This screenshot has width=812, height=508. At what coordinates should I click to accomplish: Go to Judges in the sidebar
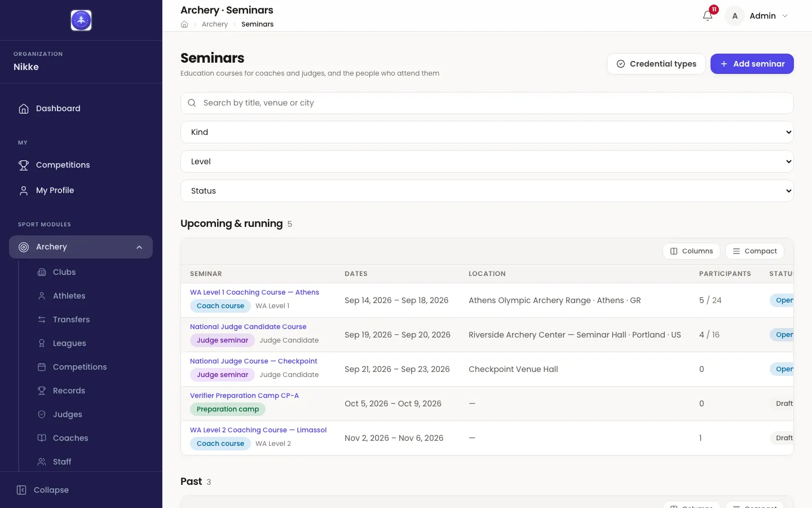pyautogui.click(x=68, y=414)
